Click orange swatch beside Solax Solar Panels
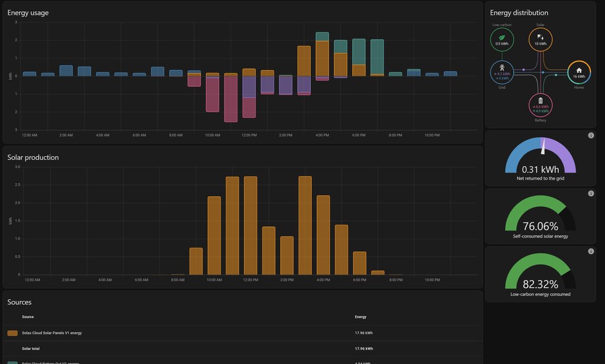The height and width of the screenshot is (364, 605). (12, 333)
